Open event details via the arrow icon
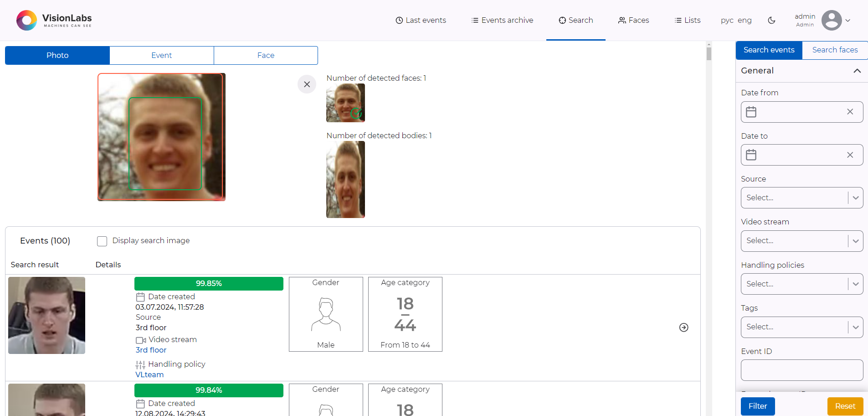Viewport: 868px width, 416px height. coord(683,328)
